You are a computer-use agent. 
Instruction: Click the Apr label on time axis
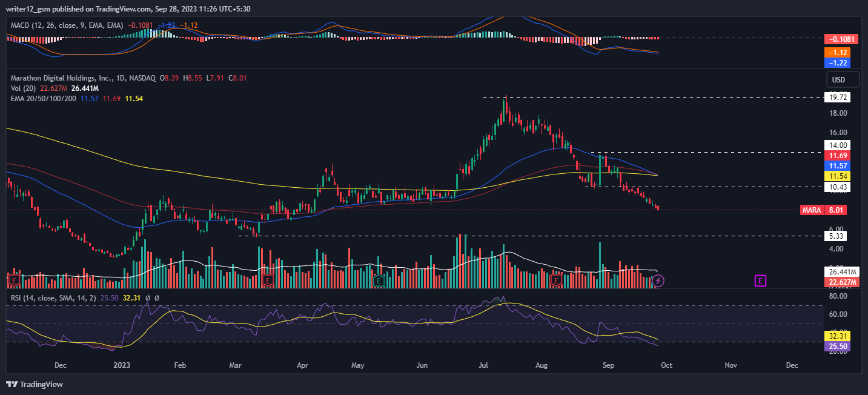[x=302, y=365]
